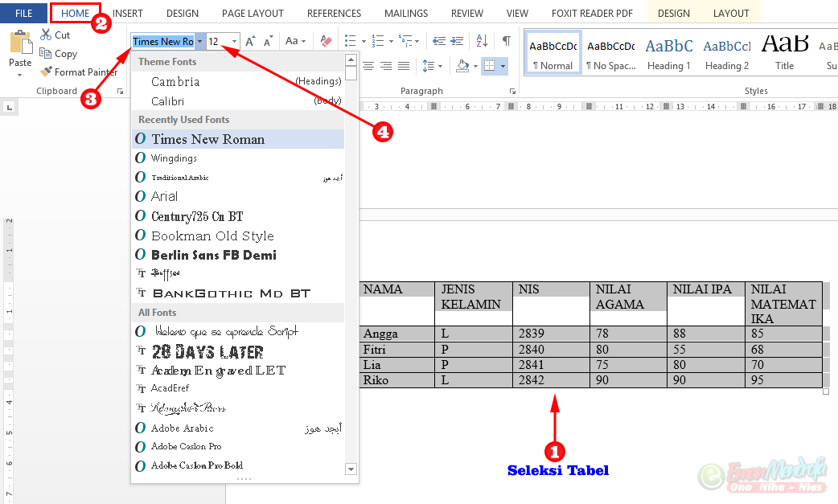Click font list scroll down arrow
The height and width of the screenshot is (504, 838).
click(x=351, y=469)
